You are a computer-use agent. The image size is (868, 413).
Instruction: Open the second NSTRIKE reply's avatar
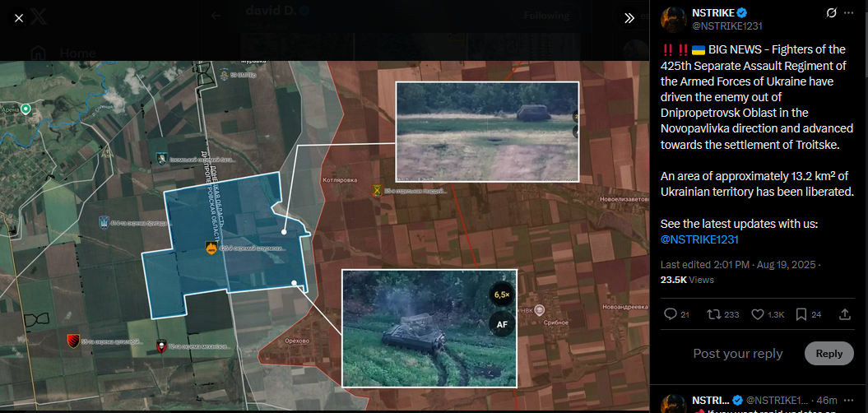click(x=674, y=404)
